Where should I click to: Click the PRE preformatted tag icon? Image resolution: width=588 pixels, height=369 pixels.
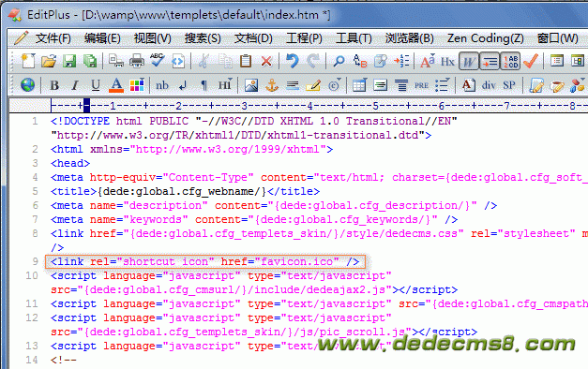pyautogui.click(x=421, y=86)
